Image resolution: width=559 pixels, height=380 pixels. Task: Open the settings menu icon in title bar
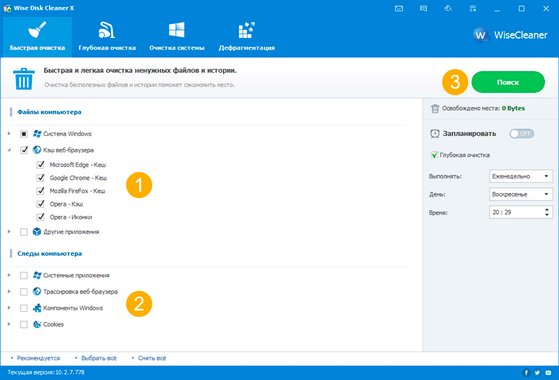point(473,9)
